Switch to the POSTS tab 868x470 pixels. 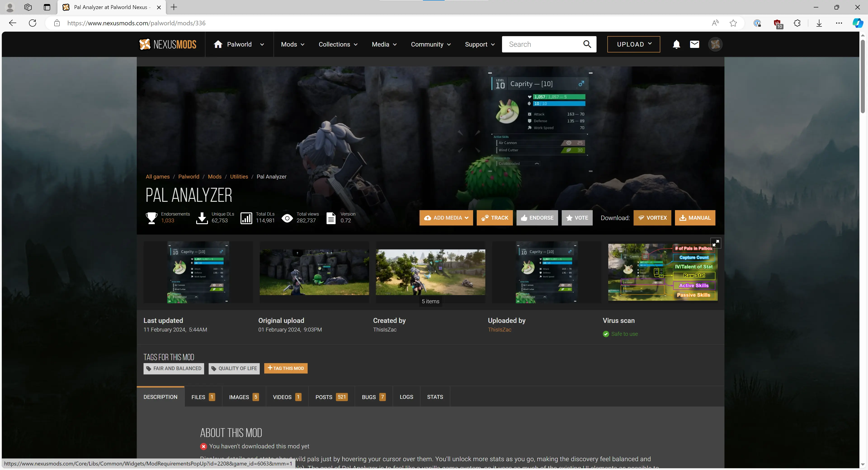point(332,397)
